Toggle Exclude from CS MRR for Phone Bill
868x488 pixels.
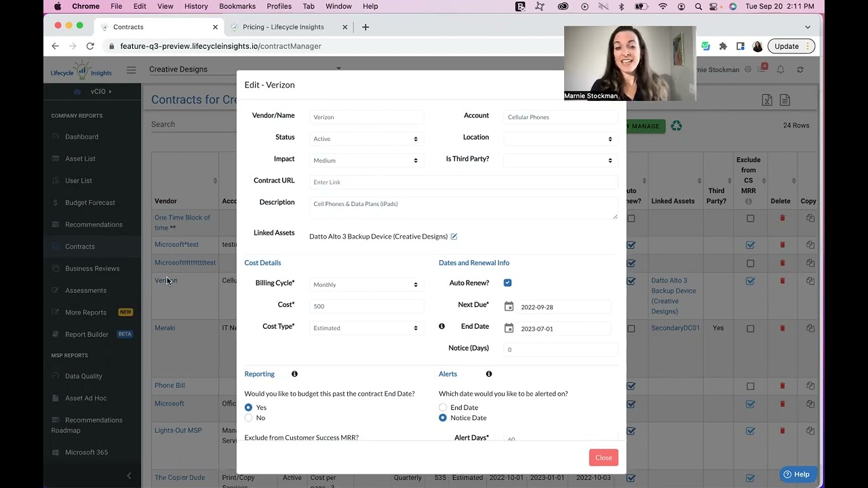click(750, 386)
